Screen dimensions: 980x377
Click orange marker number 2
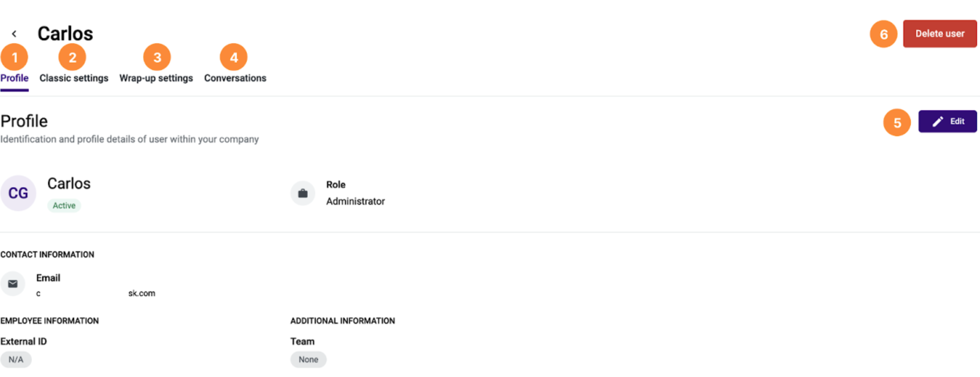[x=72, y=57]
